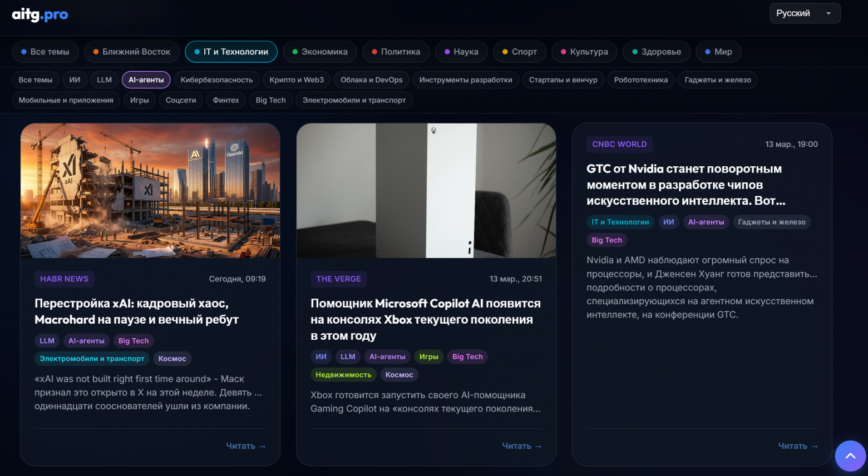Click the LLM tag on the xAI card
Viewport: 868px width, 476px height.
(47, 341)
